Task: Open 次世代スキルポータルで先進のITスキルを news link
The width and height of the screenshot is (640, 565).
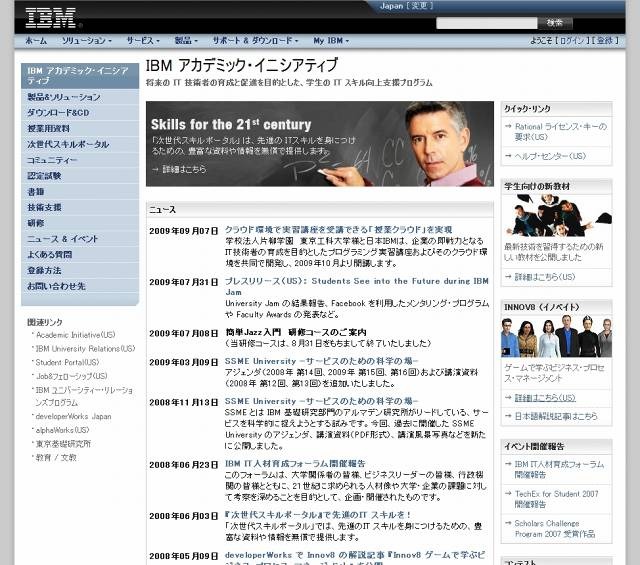Action: click(x=318, y=515)
